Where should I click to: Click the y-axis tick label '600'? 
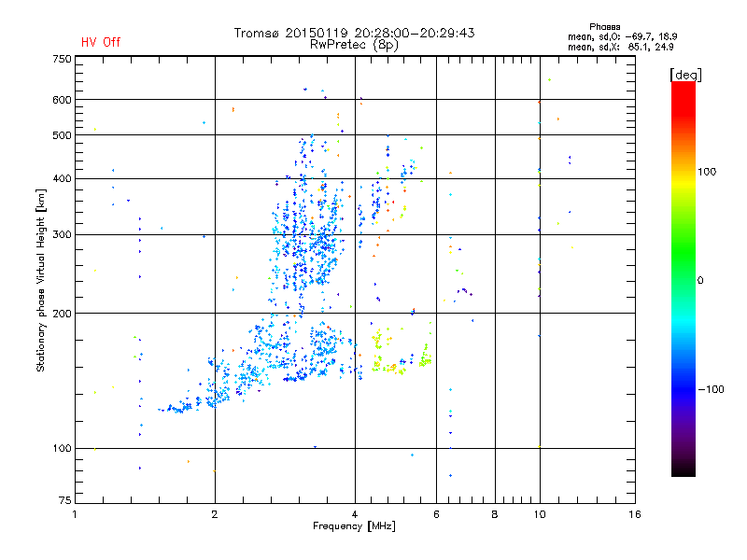(62, 100)
